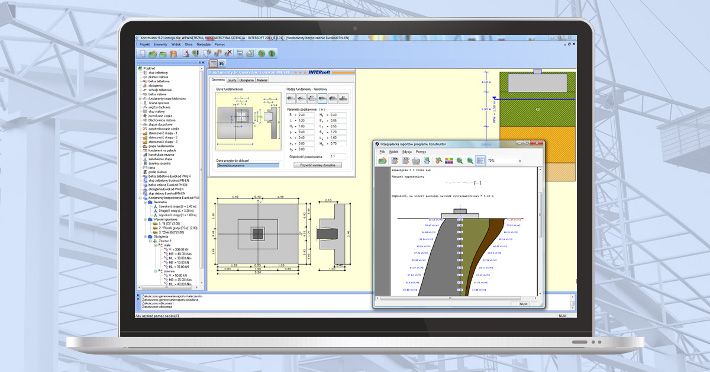Collapse the Obciążenia folder in project tree
710x372 pixels.
(x=146, y=236)
